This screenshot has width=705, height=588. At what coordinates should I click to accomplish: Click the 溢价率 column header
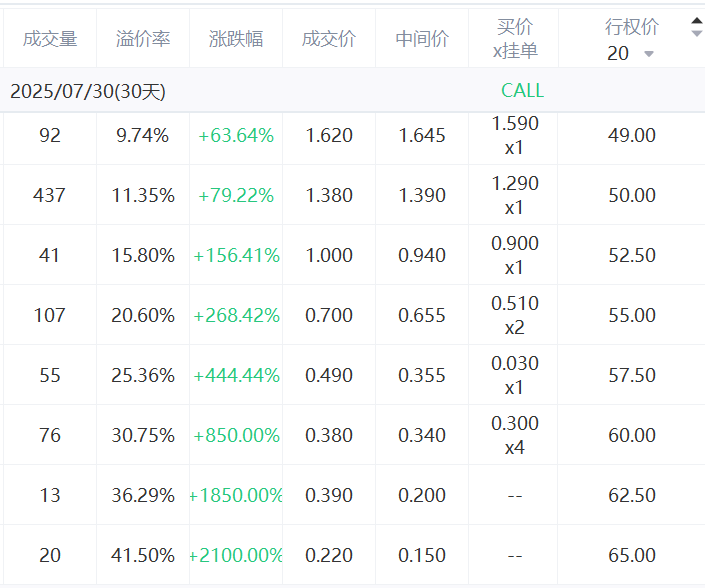143,39
